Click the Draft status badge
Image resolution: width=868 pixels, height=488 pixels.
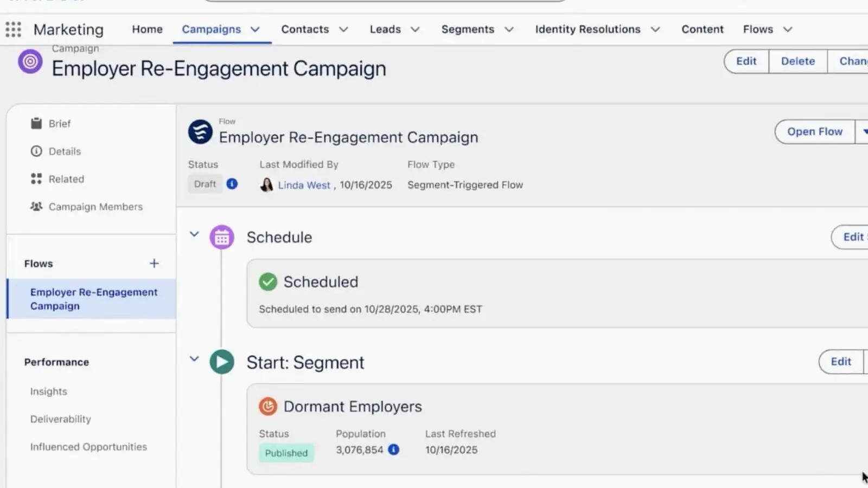tap(205, 184)
